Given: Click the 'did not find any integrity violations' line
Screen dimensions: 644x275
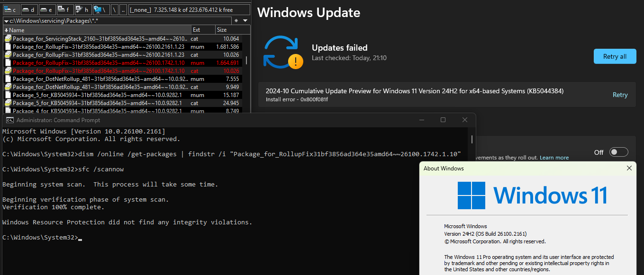Looking at the screenshot, I should (127, 222).
